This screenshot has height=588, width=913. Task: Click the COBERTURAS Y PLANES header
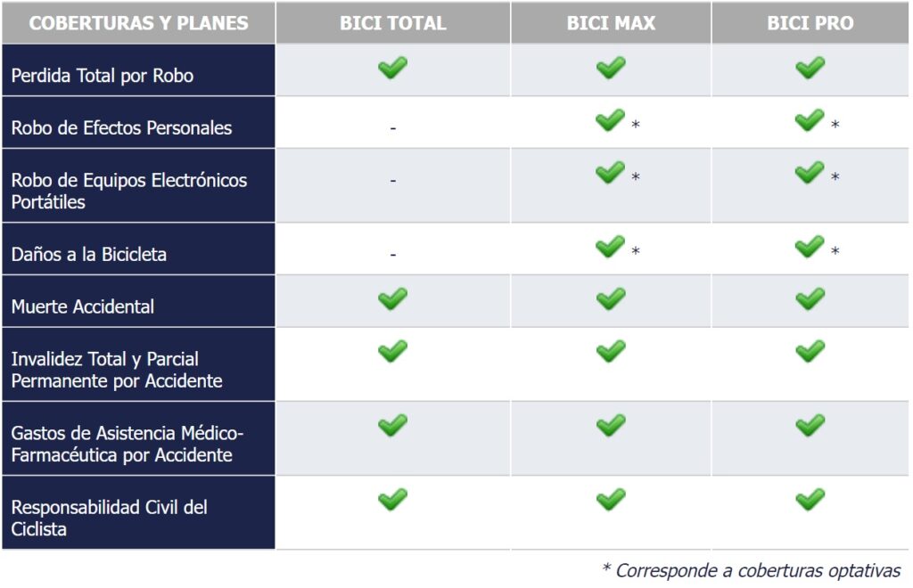click(138, 23)
